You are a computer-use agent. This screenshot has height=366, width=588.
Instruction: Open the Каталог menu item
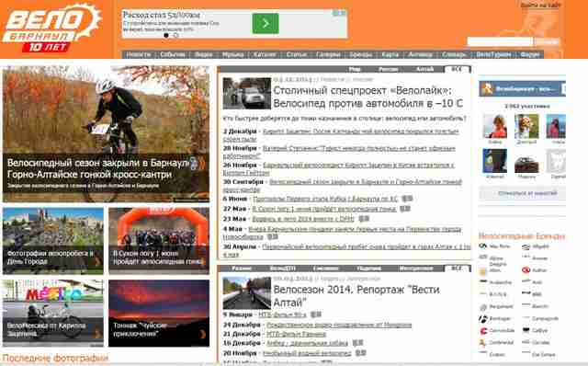coord(265,54)
